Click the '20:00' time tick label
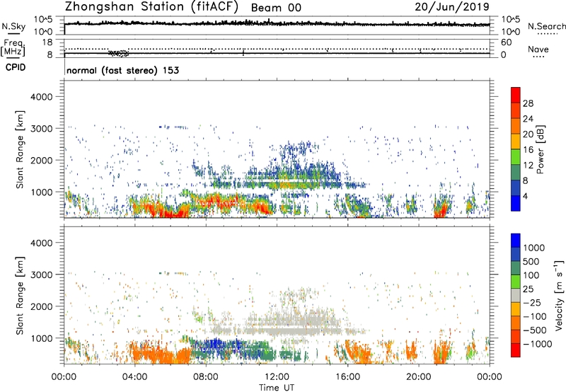The height and width of the screenshot is (392, 566). [419, 377]
